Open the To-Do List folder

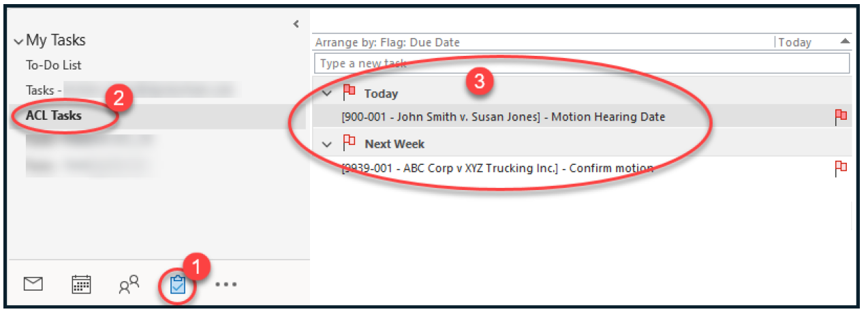click(54, 65)
